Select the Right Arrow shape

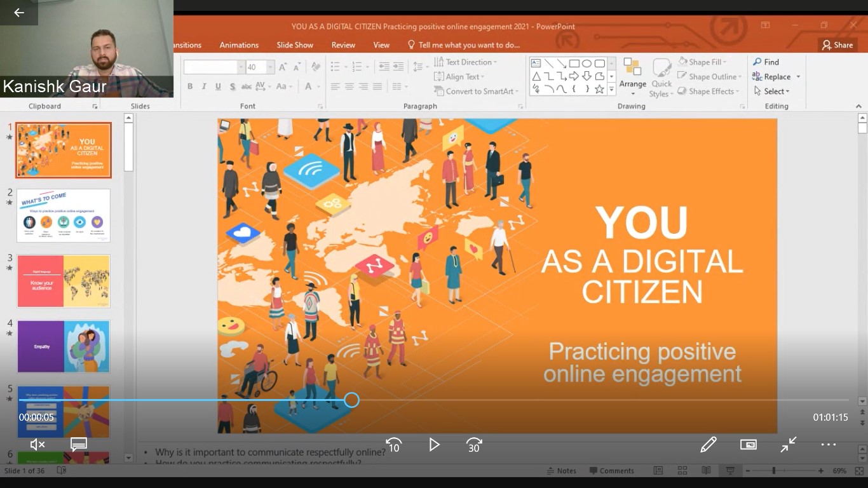point(574,76)
